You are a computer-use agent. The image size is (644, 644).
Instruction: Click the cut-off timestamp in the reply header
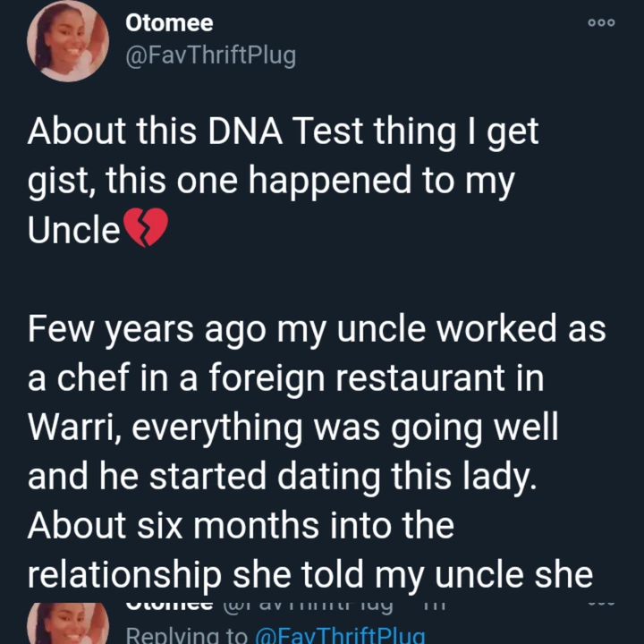tap(435, 606)
